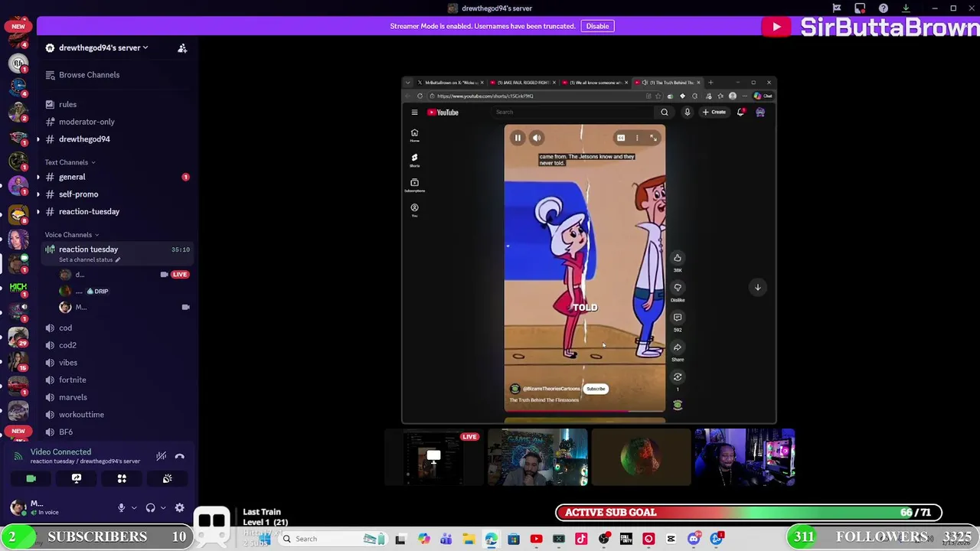Toggle closed captions on the short
The height and width of the screenshot is (551, 980).
[621, 138]
